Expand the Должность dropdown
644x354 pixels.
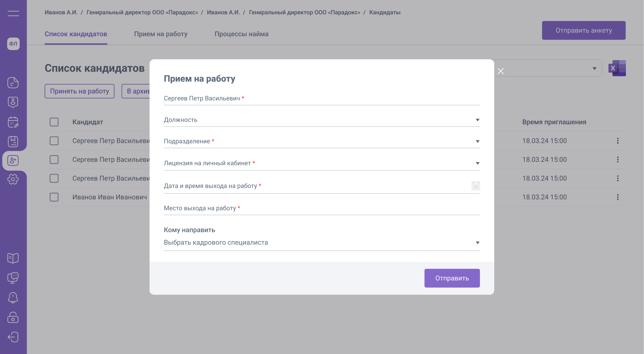321,120
